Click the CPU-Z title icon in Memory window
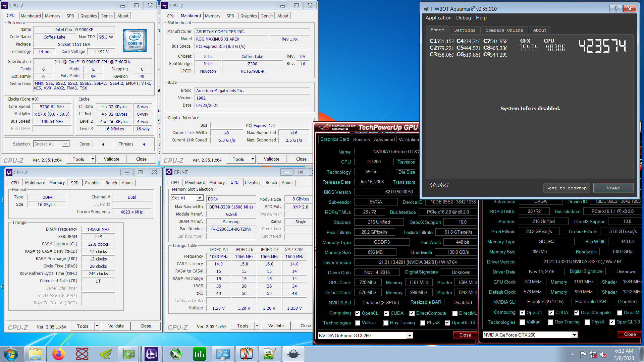 click(9, 172)
